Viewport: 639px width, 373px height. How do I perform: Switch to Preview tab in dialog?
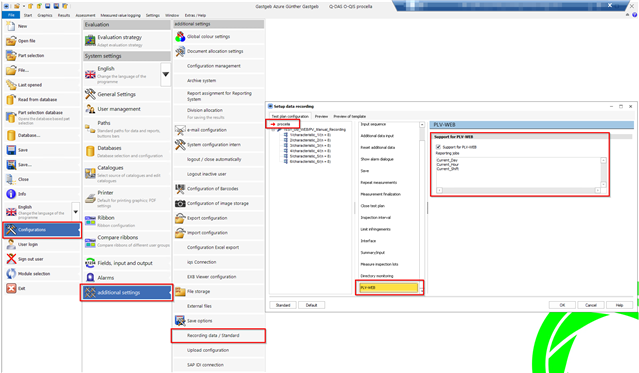coord(321,117)
